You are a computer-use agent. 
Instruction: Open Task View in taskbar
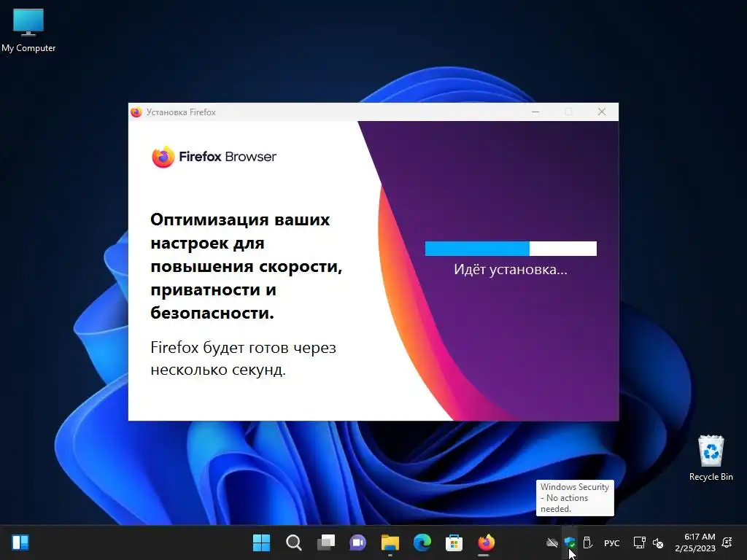326,542
